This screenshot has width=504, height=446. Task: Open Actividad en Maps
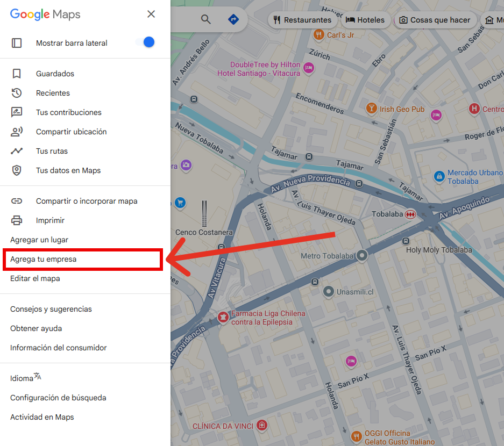click(85, 417)
